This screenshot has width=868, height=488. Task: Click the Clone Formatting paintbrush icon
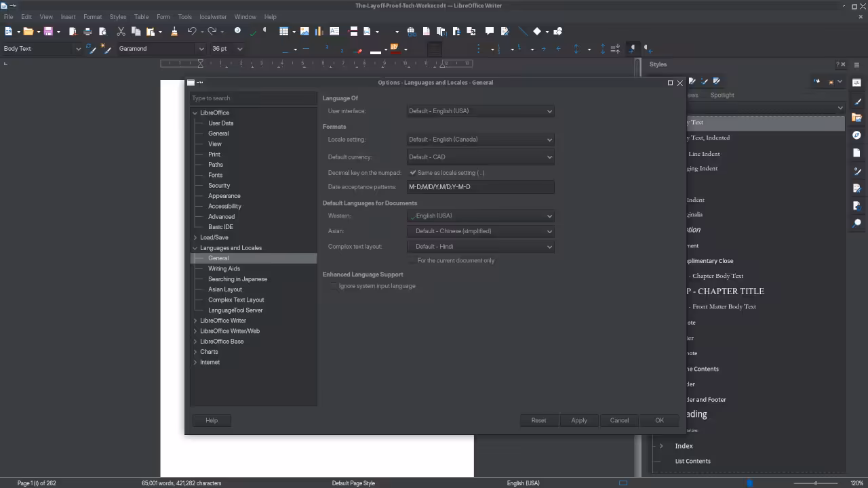(x=174, y=31)
